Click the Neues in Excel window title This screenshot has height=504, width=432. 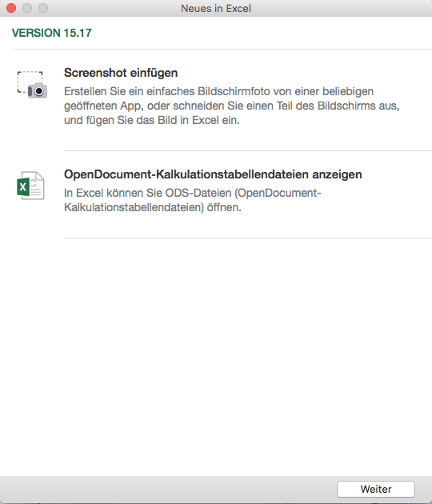click(216, 8)
